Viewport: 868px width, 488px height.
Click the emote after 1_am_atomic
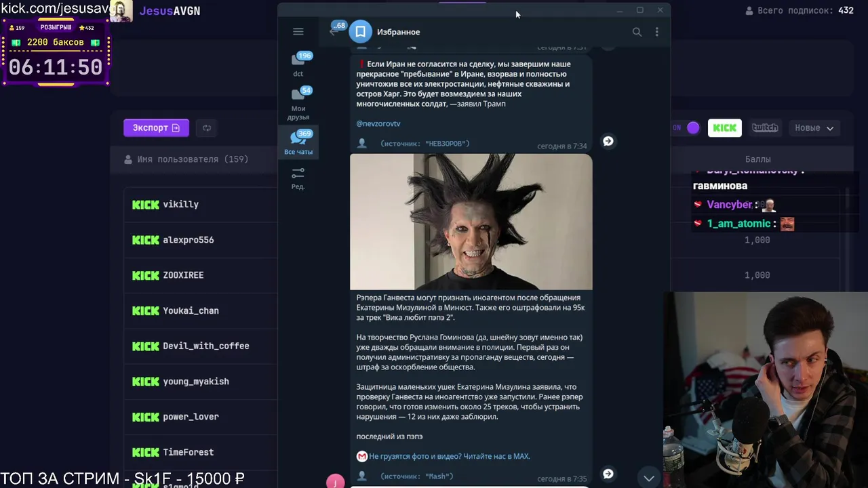[x=787, y=224]
